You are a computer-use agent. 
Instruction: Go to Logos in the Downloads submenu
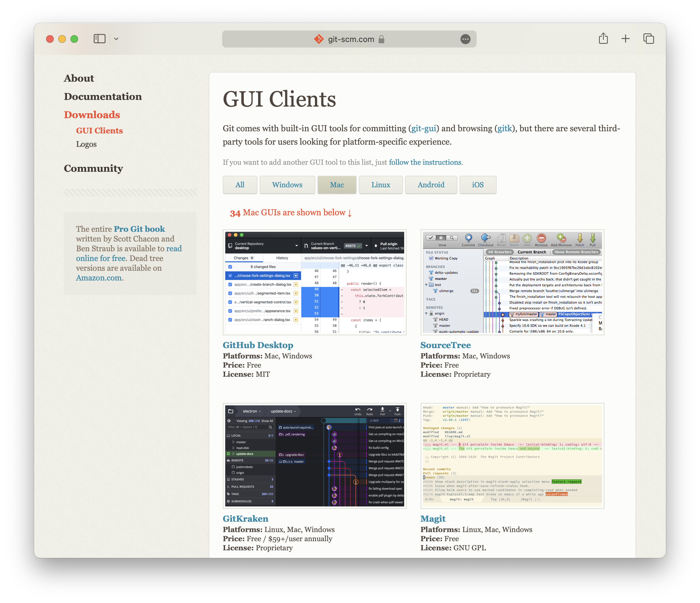[x=86, y=144]
